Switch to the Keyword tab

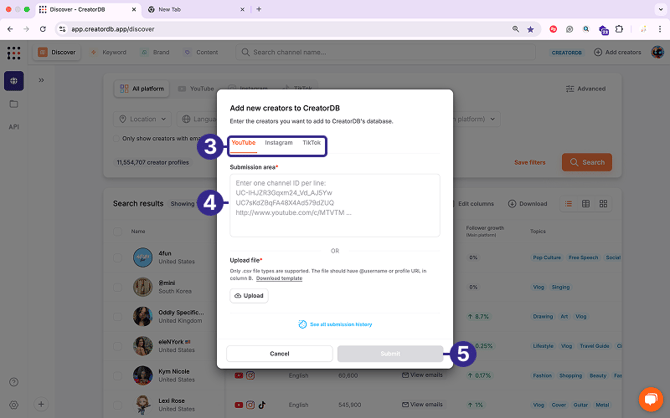[109, 52]
